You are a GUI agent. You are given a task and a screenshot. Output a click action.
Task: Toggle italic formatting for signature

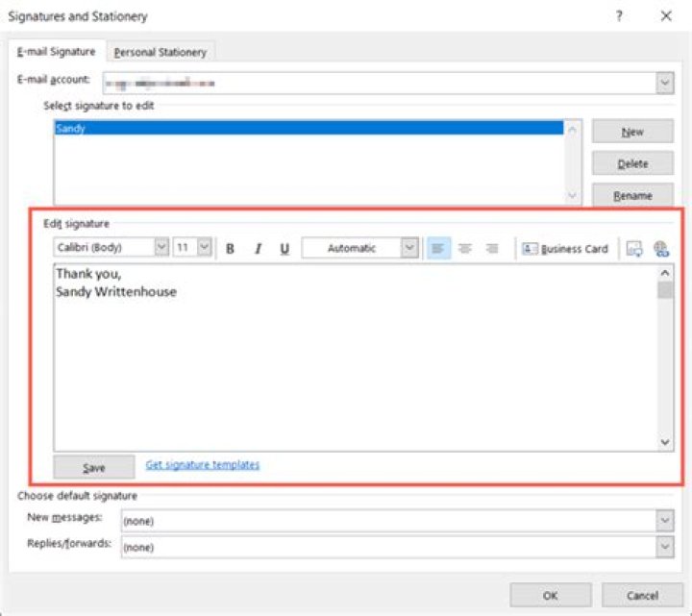coord(259,249)
